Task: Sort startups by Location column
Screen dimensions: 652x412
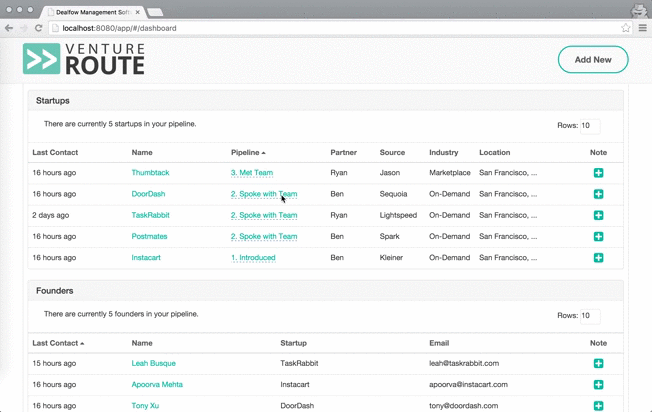Action: click(494, 153)
